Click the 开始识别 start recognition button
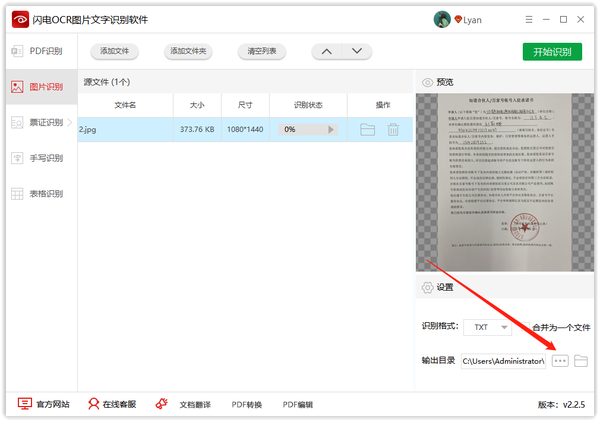This screenshot has height=422, width=600. click(552, 52)
